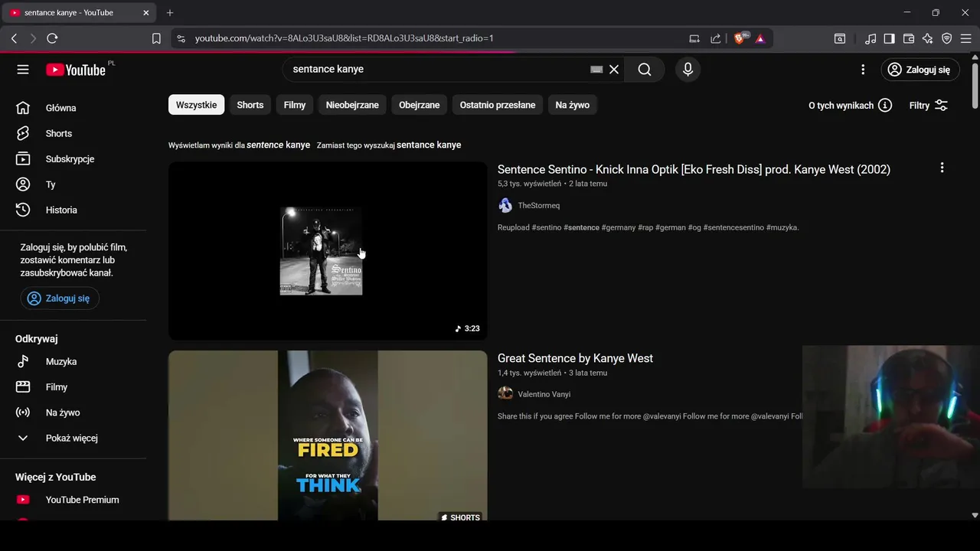
Task: Open the on-screen keyboard icon in search
Action: pyautogui.click(x=596, y=70)
